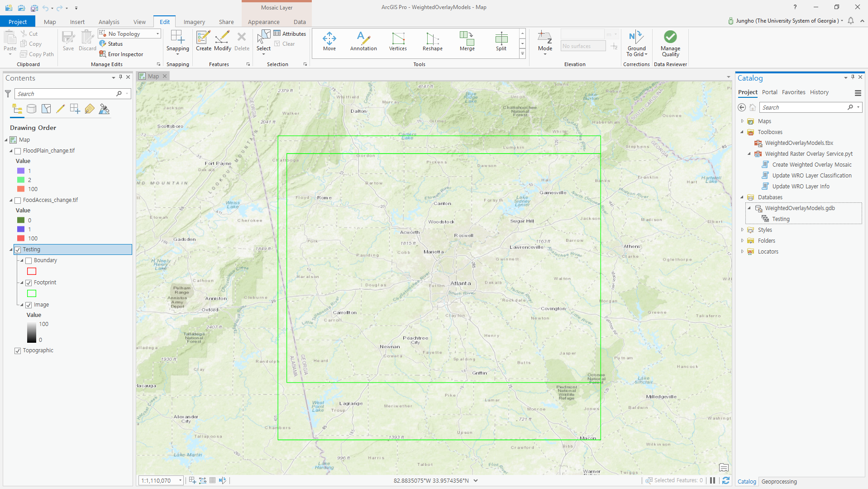
Task: Choose the Split tool
Action: coord(501,41)
